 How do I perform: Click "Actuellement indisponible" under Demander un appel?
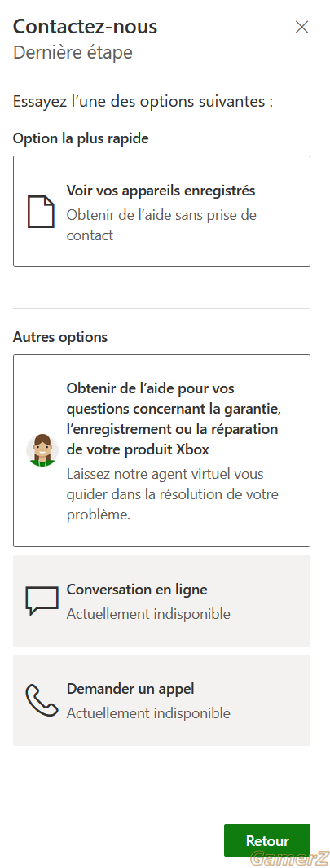click(x=148, y=713)
